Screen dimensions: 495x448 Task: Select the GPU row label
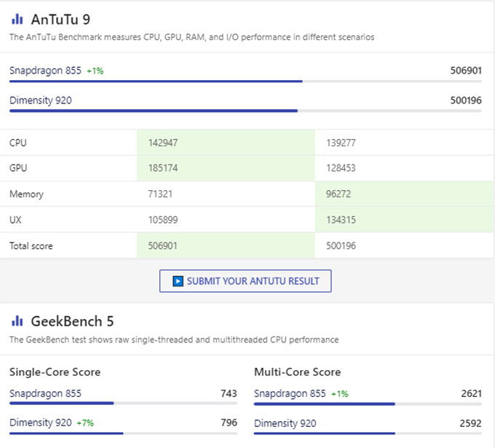[18, 168]
